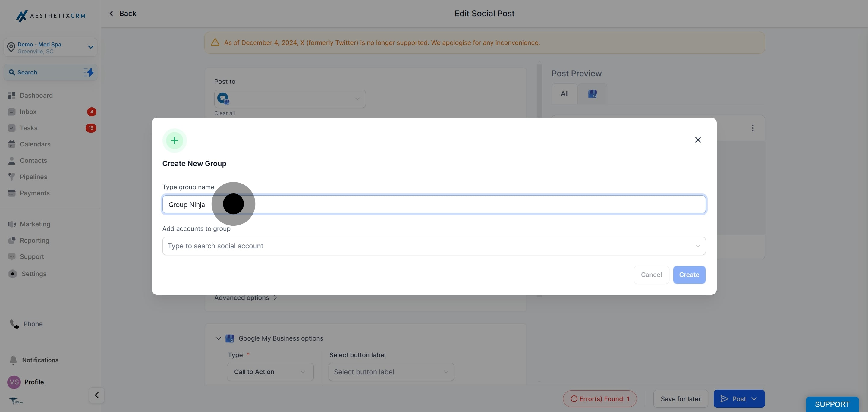Click the Create button
This screenshot has width=868, height=412.
689,275
